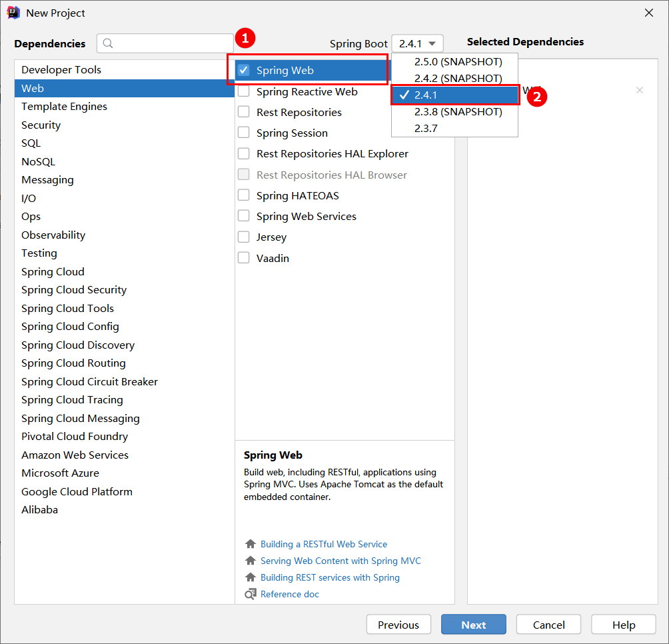The image size is (669, 644).
Task: Select the Microsoft Azure category
Action: [x=124, y=473]
